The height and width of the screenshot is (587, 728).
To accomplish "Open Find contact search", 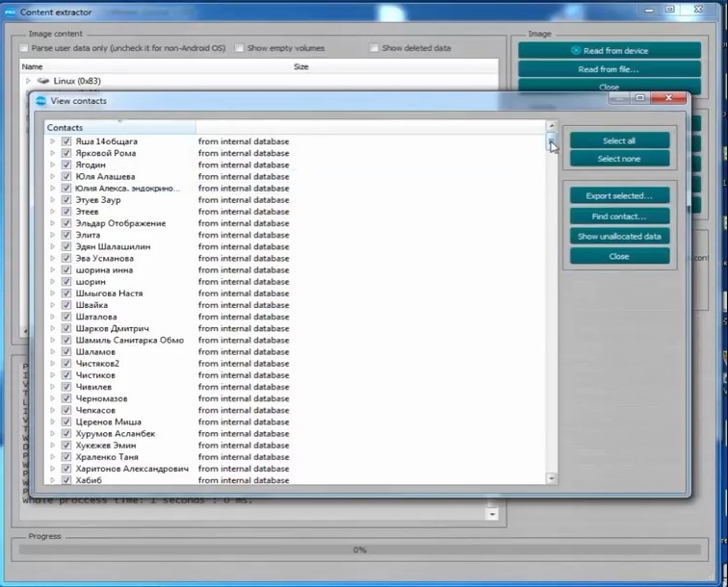I will 619,217.
